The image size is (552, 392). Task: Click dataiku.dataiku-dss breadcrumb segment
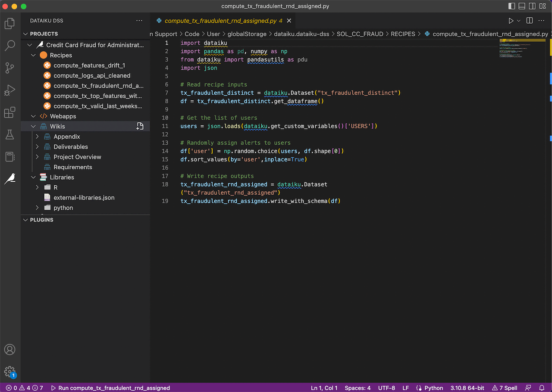pyautogui.click(x=301, y=34)
